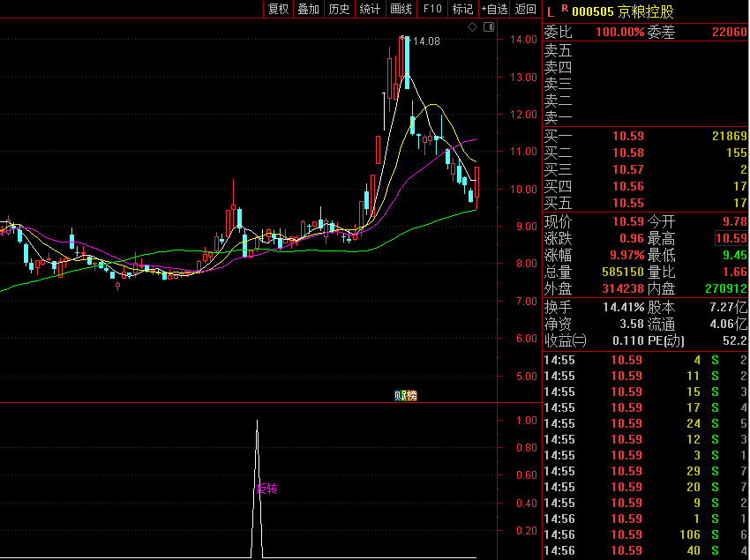Click the 14.08 peak price label
The image size is (750, 560).
pyautogui.click(x=426, y=41)
